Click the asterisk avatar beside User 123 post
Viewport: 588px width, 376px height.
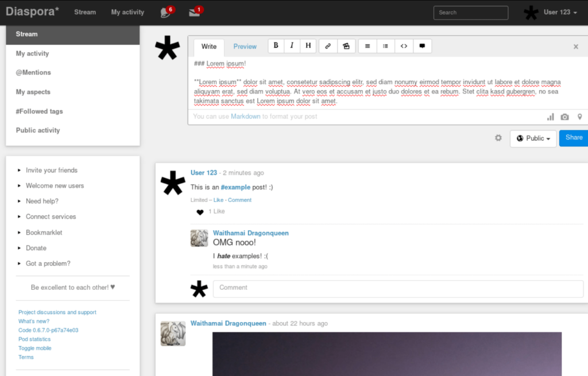pyautogui.click(x=173, y=183)
